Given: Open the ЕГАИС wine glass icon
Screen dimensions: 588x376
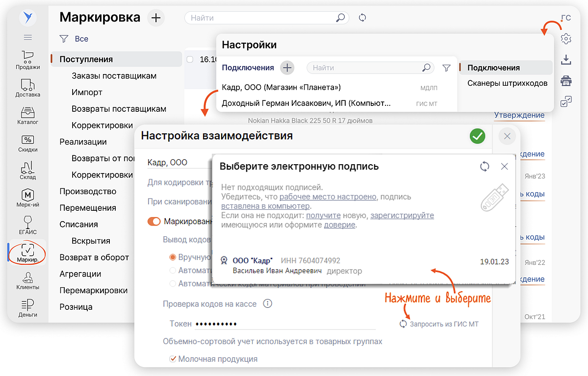Looking at the screenshot, I should tap(28, 225).
